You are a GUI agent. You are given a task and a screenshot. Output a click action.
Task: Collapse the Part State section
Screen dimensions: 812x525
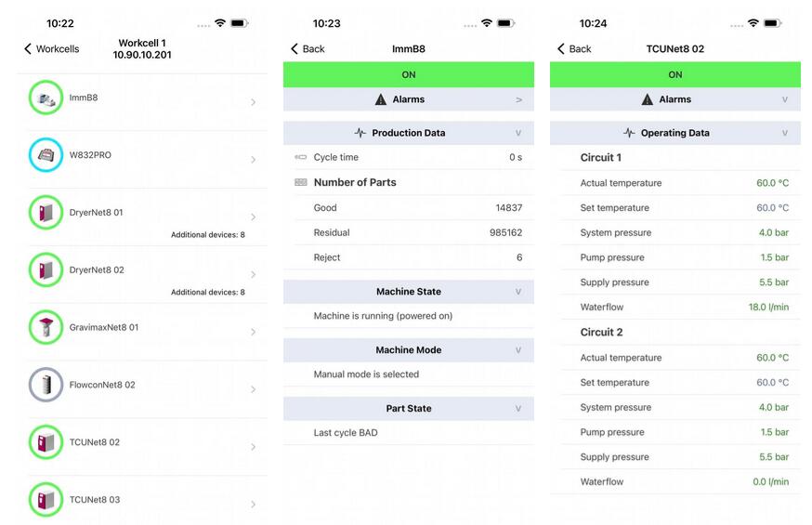tap(518, 409)
